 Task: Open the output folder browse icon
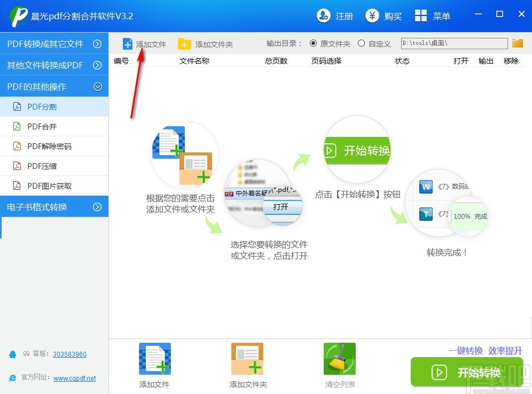(517, 43)
